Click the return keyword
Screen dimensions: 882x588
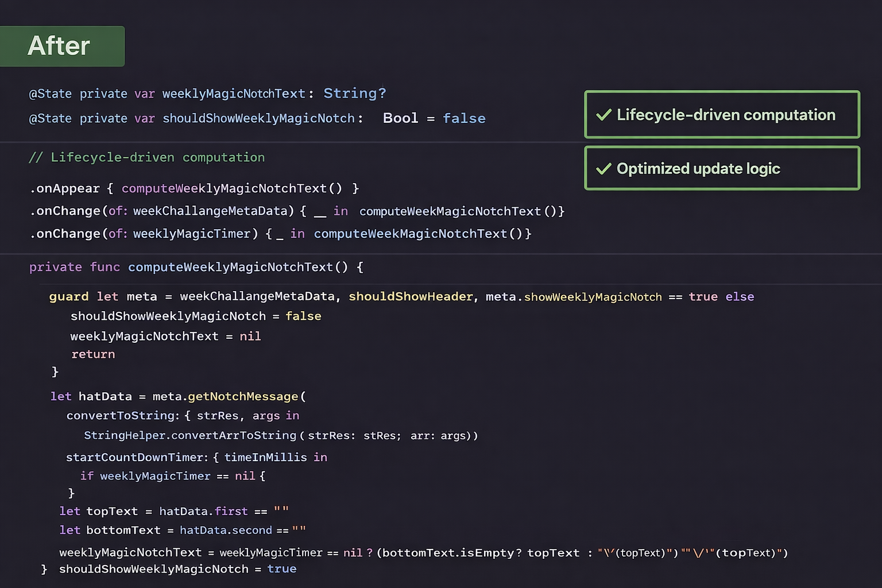point(93,354)
